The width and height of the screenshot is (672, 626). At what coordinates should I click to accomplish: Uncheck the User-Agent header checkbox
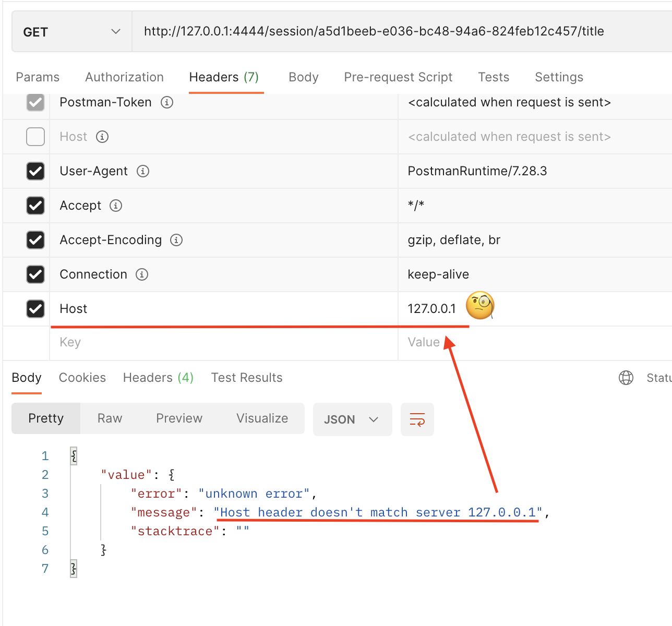[35, 171]
